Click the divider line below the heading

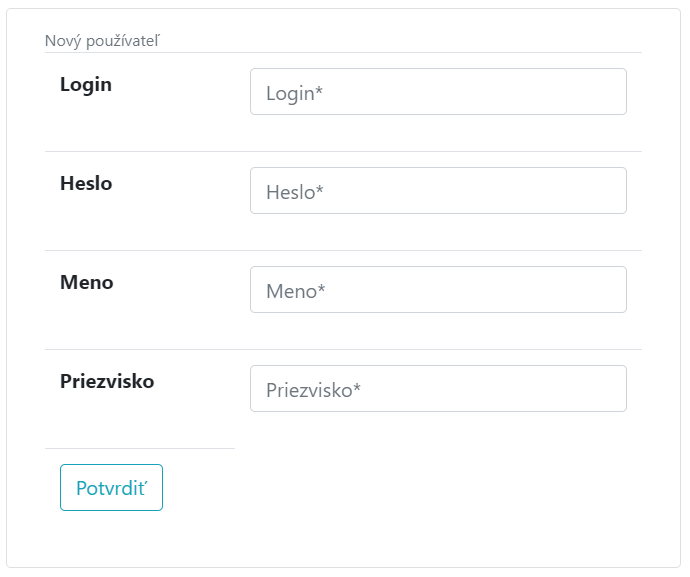tap(343, 52)
